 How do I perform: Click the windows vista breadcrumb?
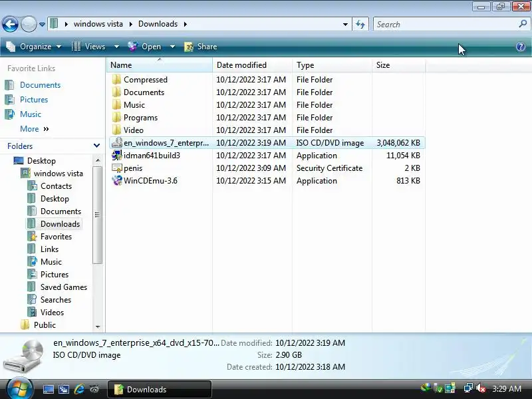tap(98, 24)
